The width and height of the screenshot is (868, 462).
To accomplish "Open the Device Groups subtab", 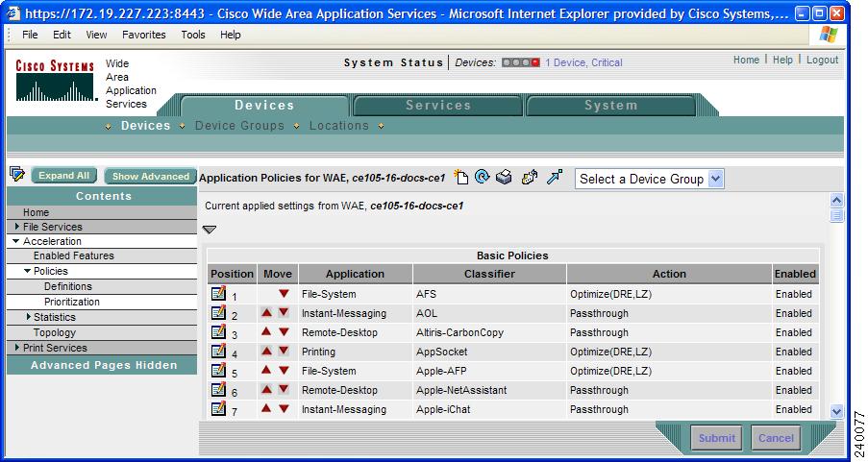I will 239,126.
